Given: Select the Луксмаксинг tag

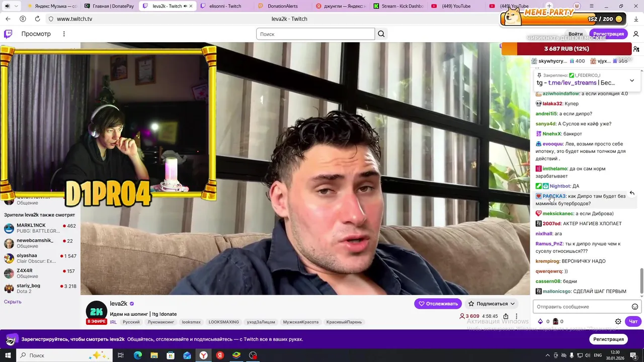Looking at the screenshot, I should point(160,322).
